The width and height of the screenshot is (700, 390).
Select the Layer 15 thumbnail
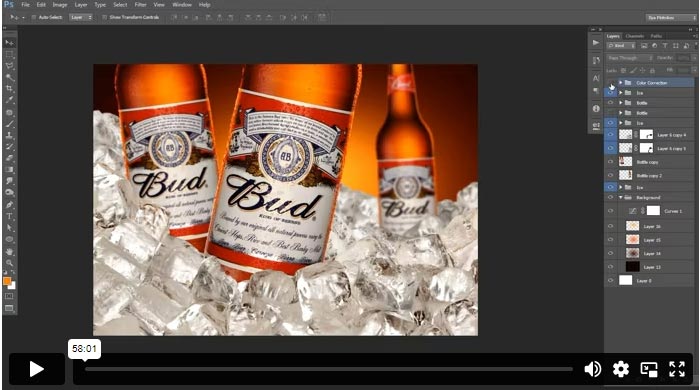tap(632, 240)
